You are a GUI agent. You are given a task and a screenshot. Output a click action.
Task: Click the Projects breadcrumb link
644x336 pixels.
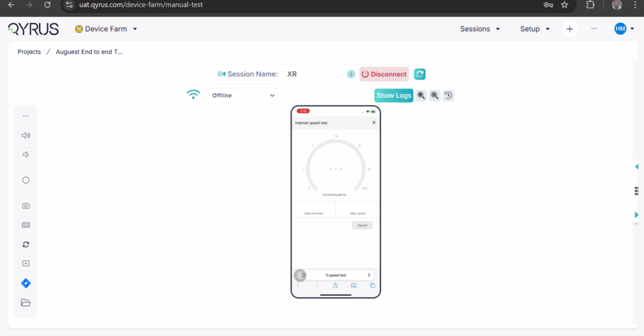pyautogui.click(x=29, y=52)
